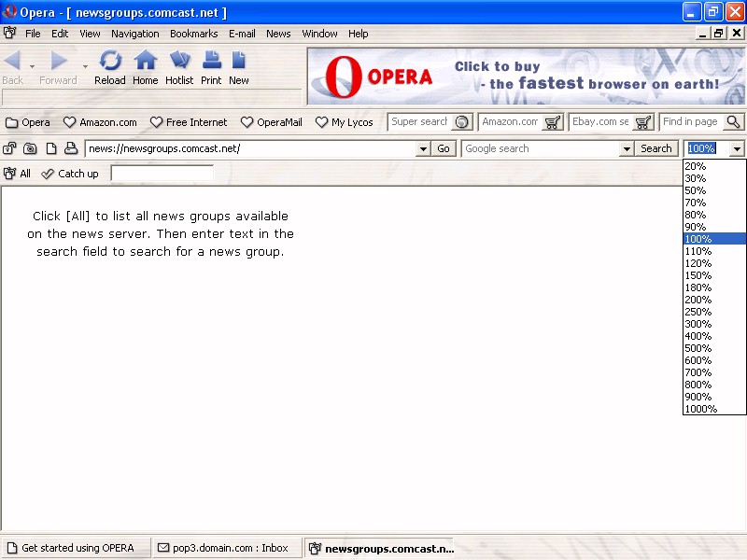Click the Amazon.com search cart icon

pyautogui.click(x=553, y=122)
